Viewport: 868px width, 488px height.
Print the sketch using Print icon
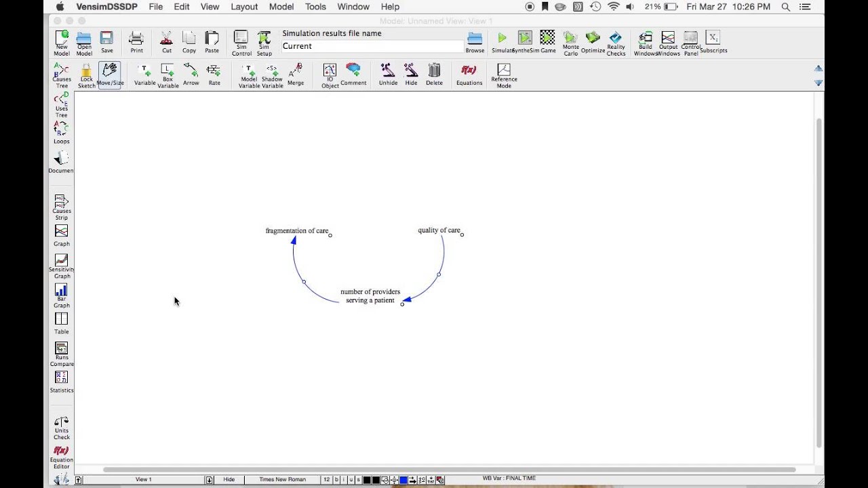[x=136, y=42]
